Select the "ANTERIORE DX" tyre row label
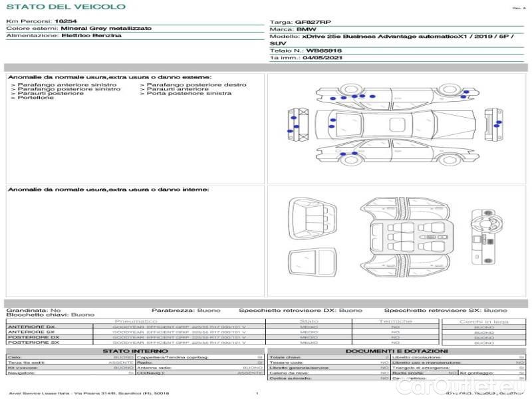 [x=31, y=327]
